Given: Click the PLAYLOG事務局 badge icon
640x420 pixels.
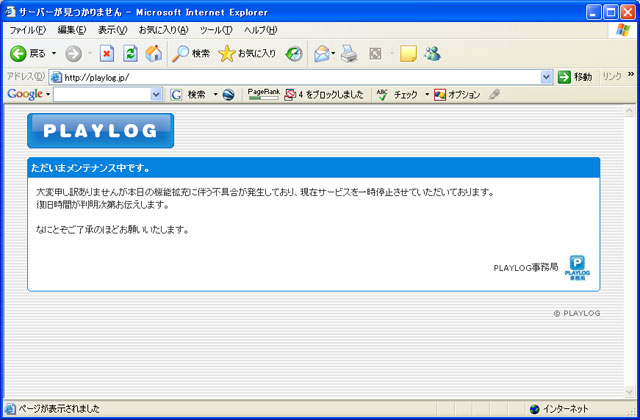Looking at the screenshot, I should [577, 268].
